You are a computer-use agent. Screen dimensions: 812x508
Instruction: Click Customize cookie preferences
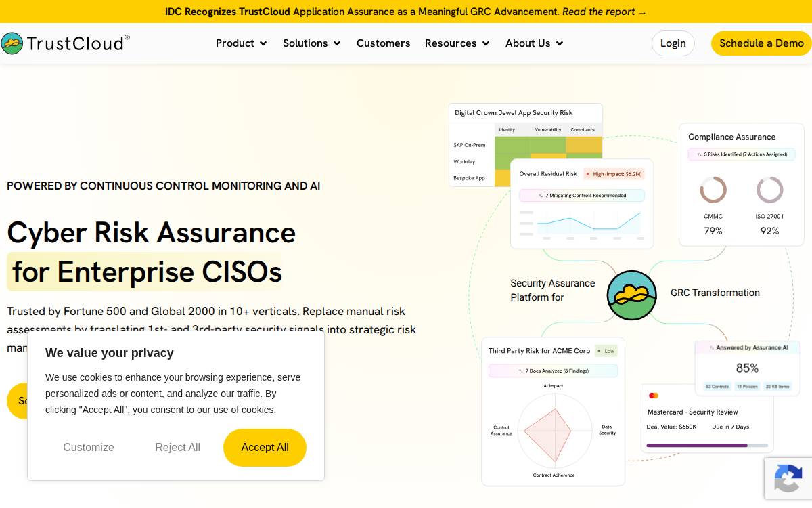(89, 448)
